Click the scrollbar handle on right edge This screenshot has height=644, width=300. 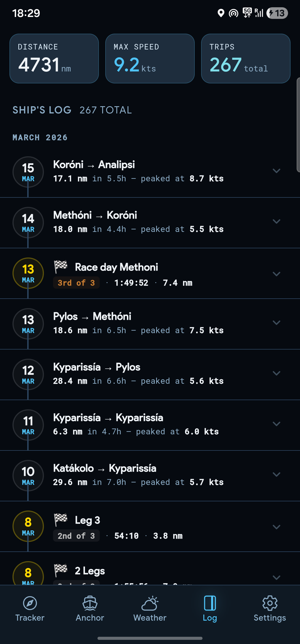(298, 125)
